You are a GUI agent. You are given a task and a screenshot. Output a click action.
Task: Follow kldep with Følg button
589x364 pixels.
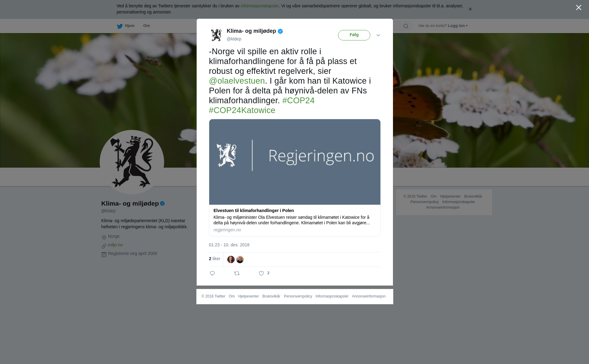354,35
